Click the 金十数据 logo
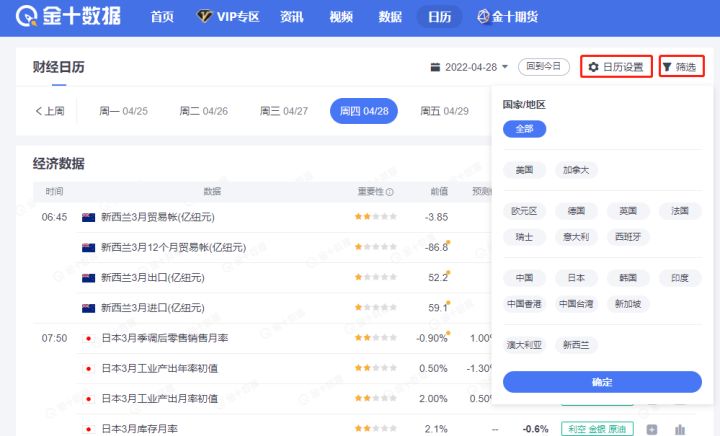720x436 pixels. (68, 17)
